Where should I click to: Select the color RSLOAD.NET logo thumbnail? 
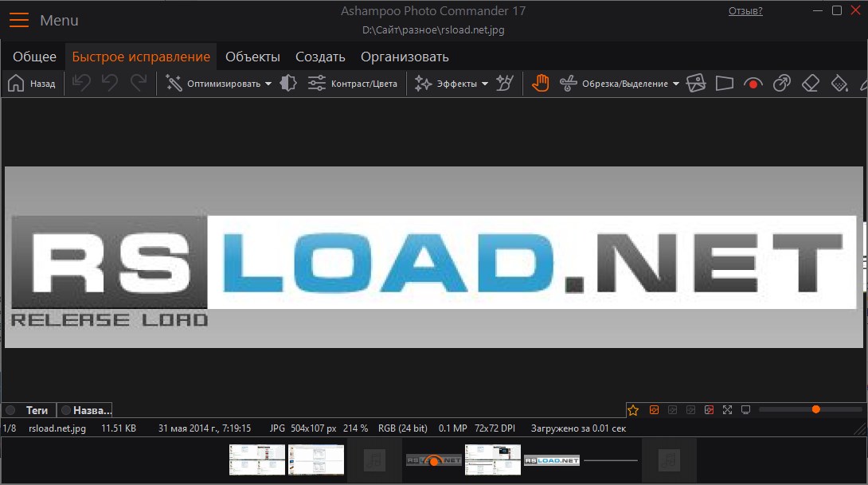pos(552,460)
